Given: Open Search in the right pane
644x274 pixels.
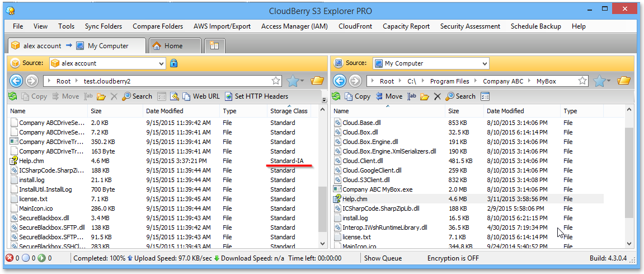Looking at the screenshot, I should (460, 97).
